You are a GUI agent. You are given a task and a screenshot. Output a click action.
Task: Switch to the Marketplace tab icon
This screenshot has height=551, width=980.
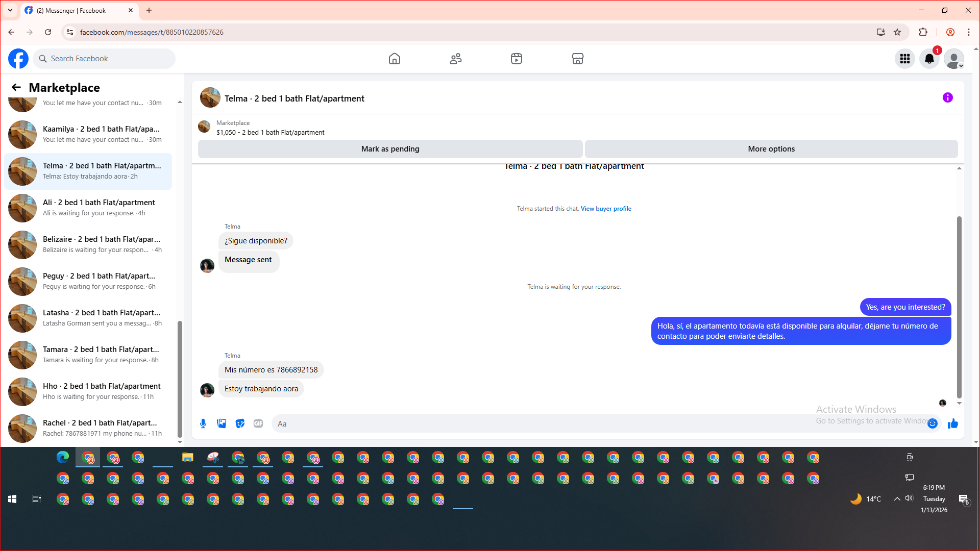pyautogui.click(x=577, y=59)
